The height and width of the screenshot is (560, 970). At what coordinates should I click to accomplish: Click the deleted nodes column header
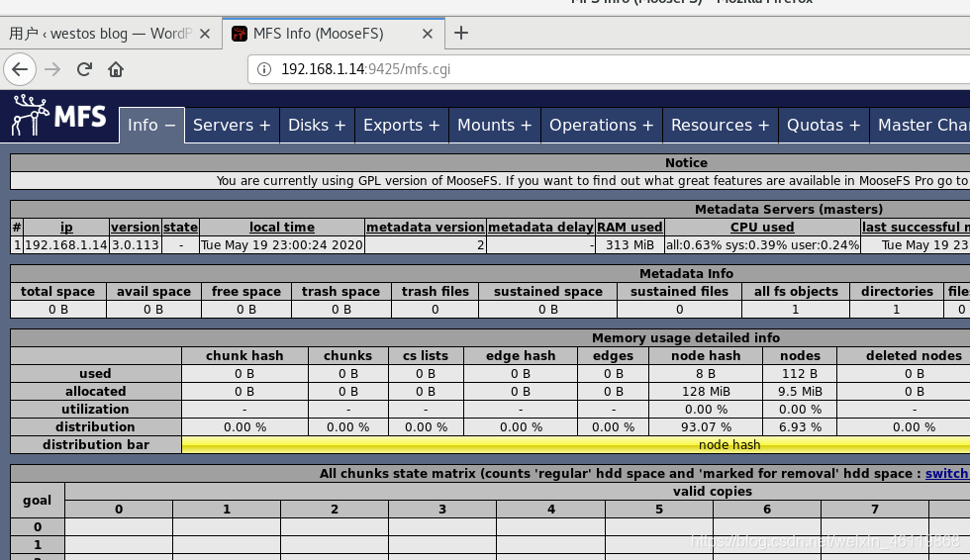(x=914, y=355)
